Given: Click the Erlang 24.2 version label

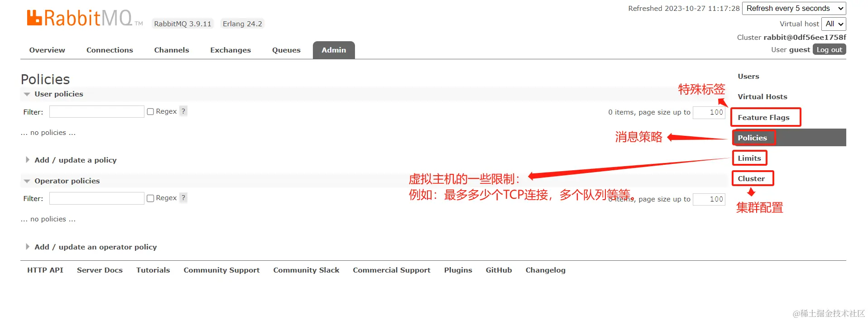Looking at the screenshot, I should point(242,24).
